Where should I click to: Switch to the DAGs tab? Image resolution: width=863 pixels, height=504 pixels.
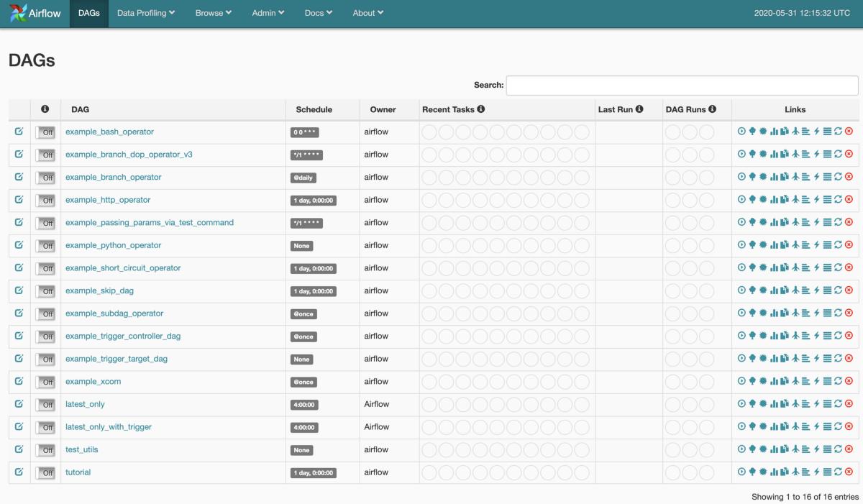click(88, 12)
